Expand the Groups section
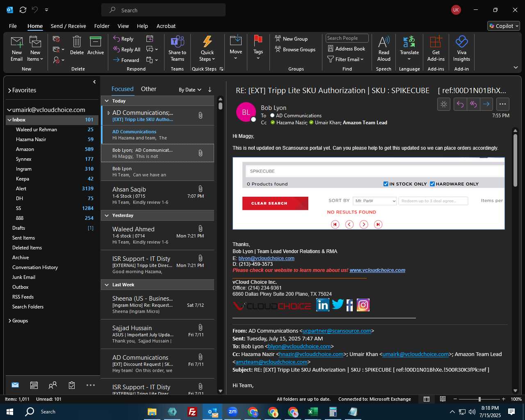The image size is (525, 420). [x=10, y=321]
